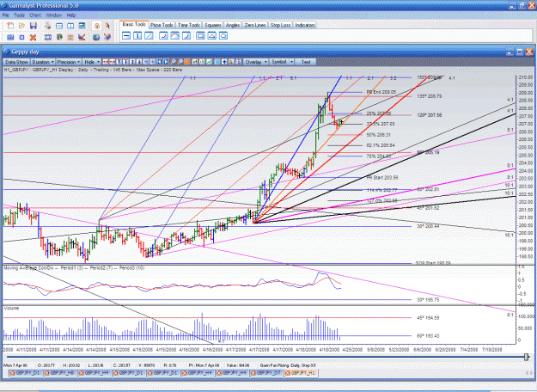537x392 pixels.
Task: Select the ellipse shape tool
Action: 223,35
